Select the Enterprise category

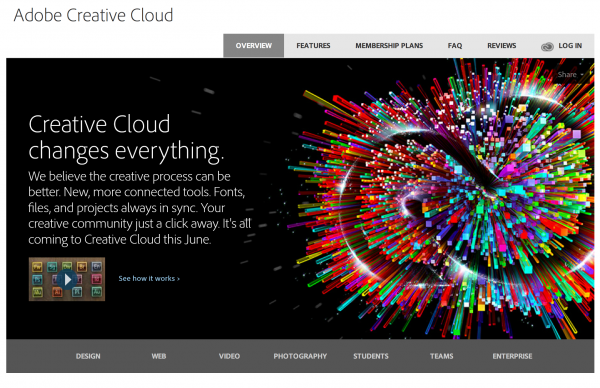[x=512, y=356]
